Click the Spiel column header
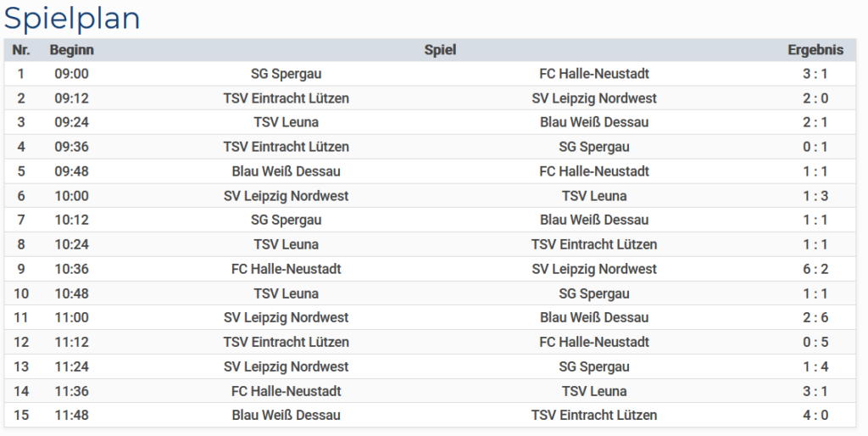Viewport: 868px width, 436px height. tap(440, 50)
